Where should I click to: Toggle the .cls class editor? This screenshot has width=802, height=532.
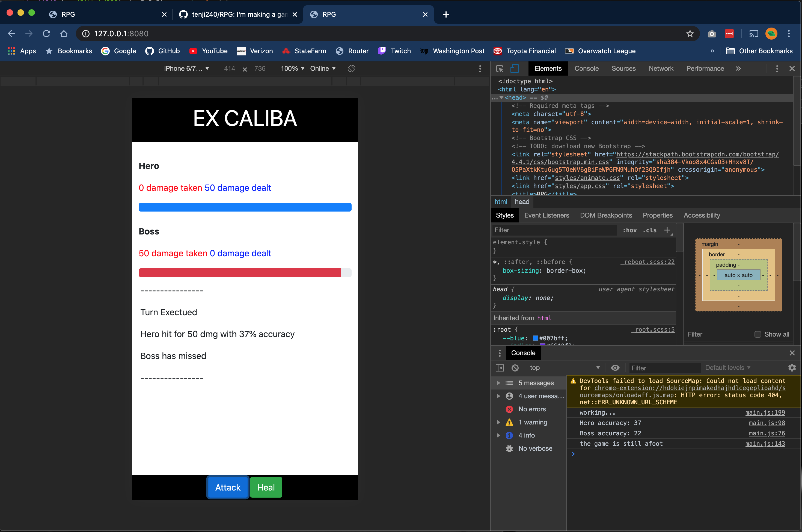649,230
